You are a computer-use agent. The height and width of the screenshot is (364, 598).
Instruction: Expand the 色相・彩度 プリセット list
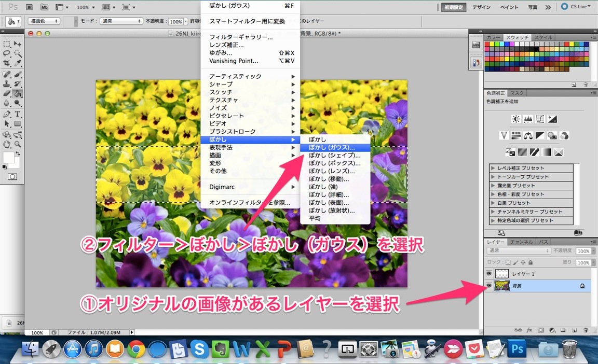pyautogui.click(x=493, y=194)
